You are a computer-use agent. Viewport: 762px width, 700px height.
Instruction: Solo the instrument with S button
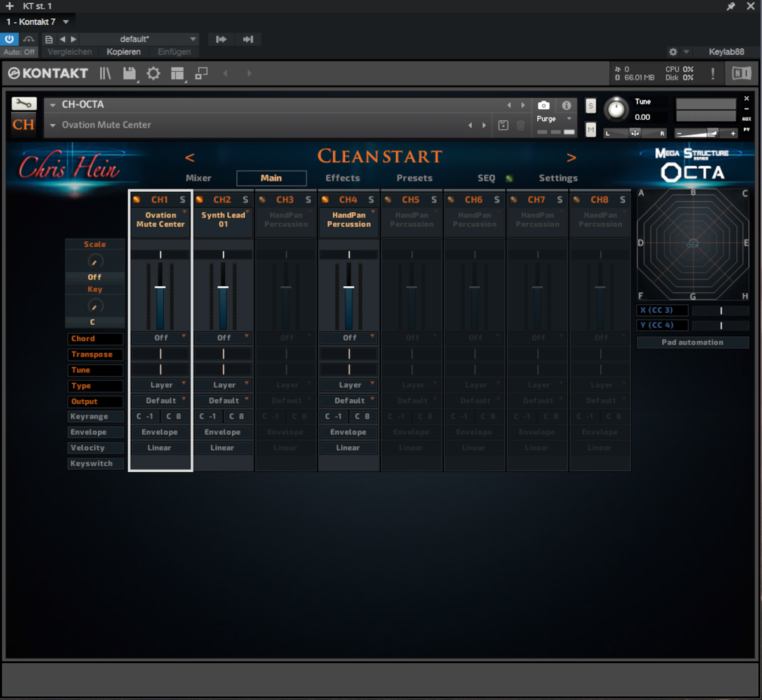[x=591, y=106]
